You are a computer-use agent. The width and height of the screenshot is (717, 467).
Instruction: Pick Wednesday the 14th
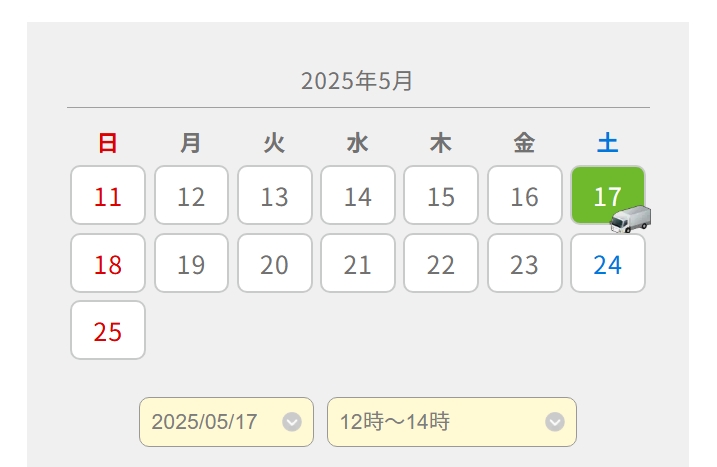point(358,195)
